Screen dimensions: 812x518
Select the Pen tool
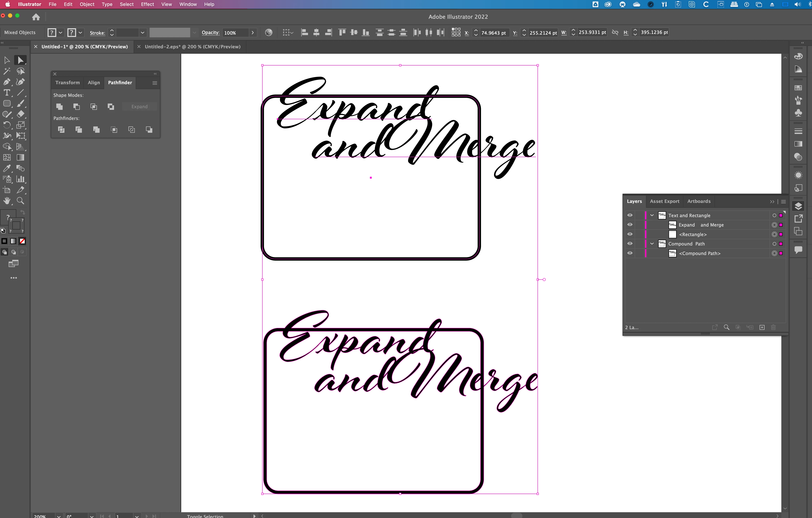[x=6, y=82]
